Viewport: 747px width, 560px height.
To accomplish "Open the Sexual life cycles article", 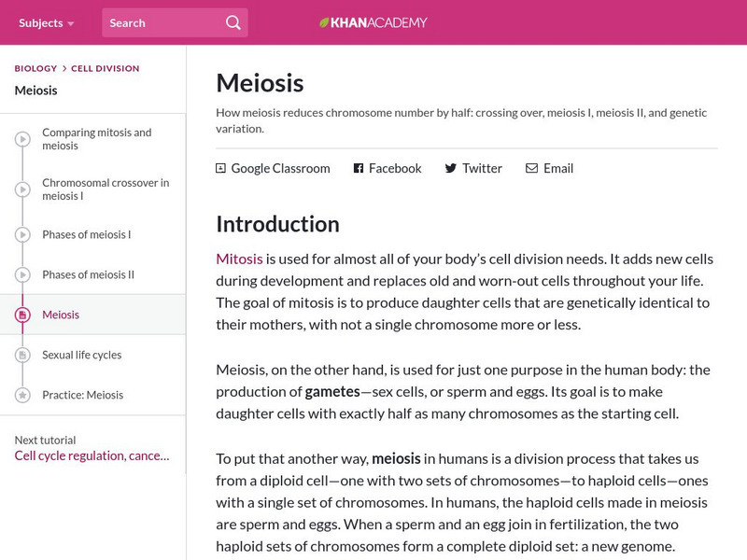I will [x=82, y=356].
